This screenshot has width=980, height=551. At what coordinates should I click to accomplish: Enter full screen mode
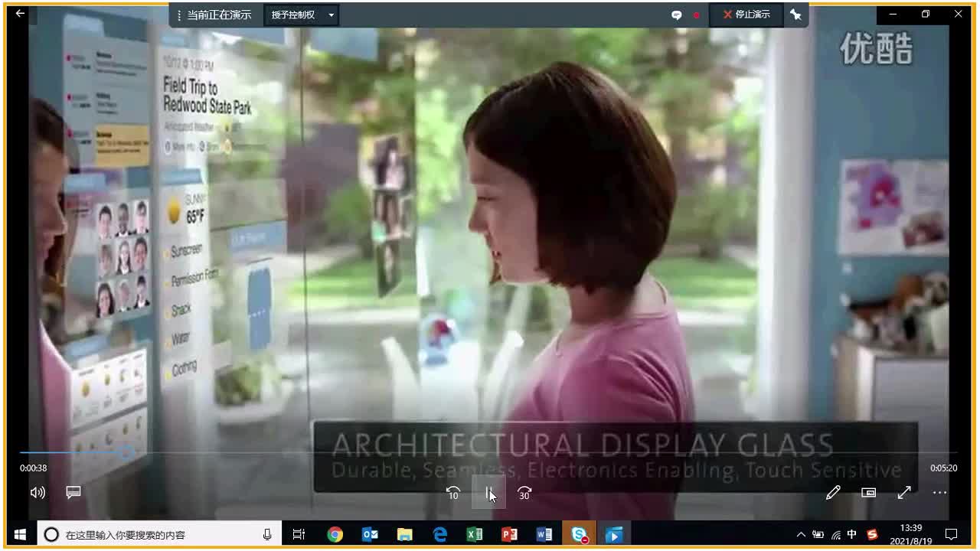pyautogui.click(x=904, y=493)
